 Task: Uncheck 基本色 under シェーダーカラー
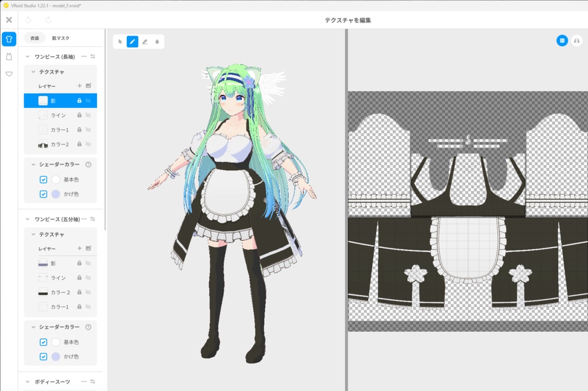coord(44,179)
